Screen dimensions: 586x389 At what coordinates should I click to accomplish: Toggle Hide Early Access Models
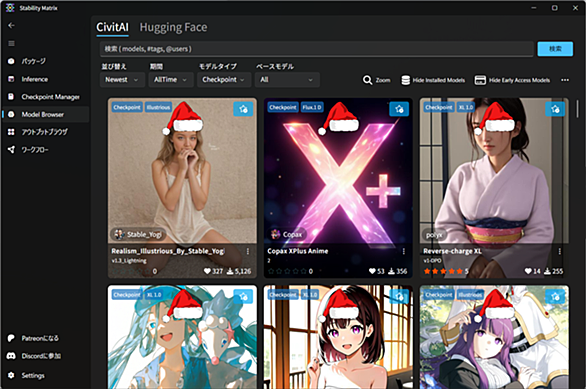point(512,80)
